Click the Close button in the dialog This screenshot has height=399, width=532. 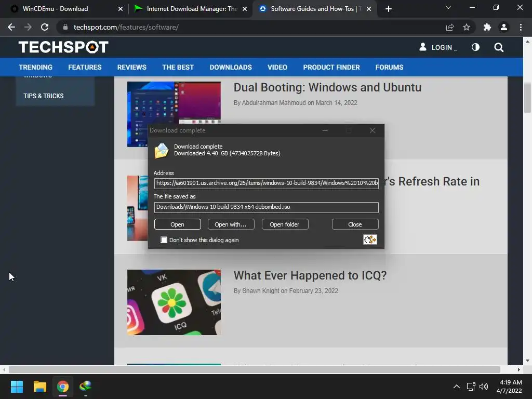355,224
